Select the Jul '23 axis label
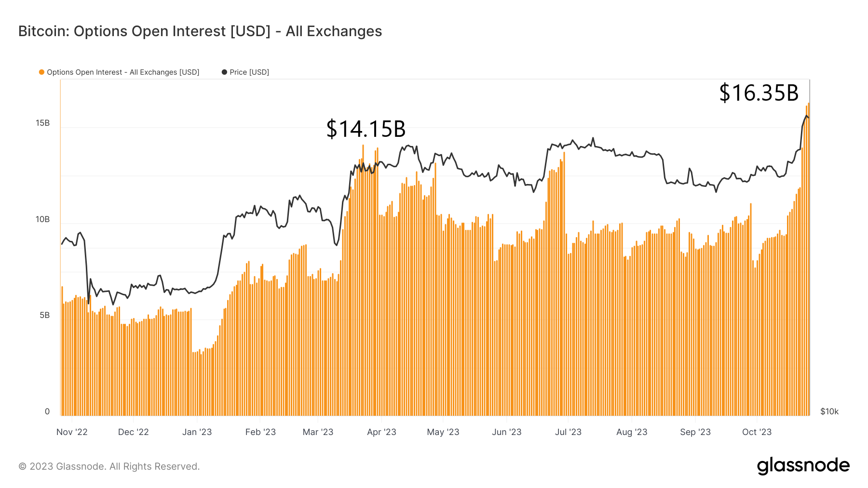 pyautogui.click(x=568, y=432)
